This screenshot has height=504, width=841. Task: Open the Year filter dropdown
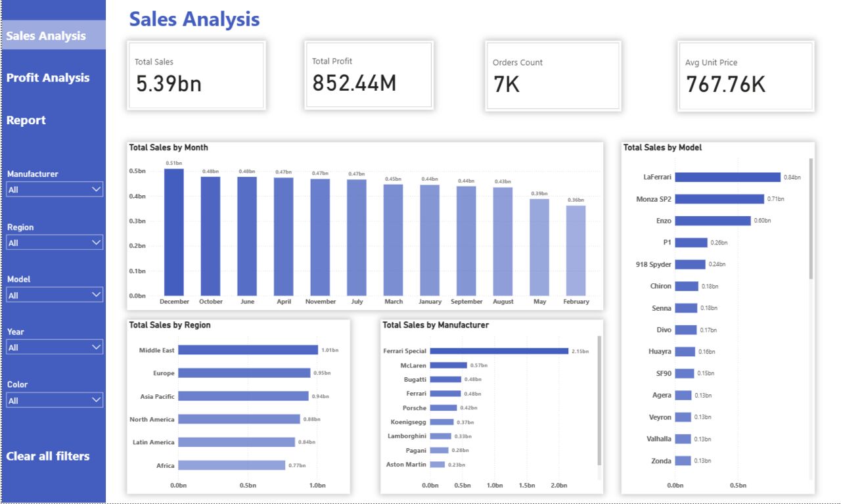pos(55,347)
